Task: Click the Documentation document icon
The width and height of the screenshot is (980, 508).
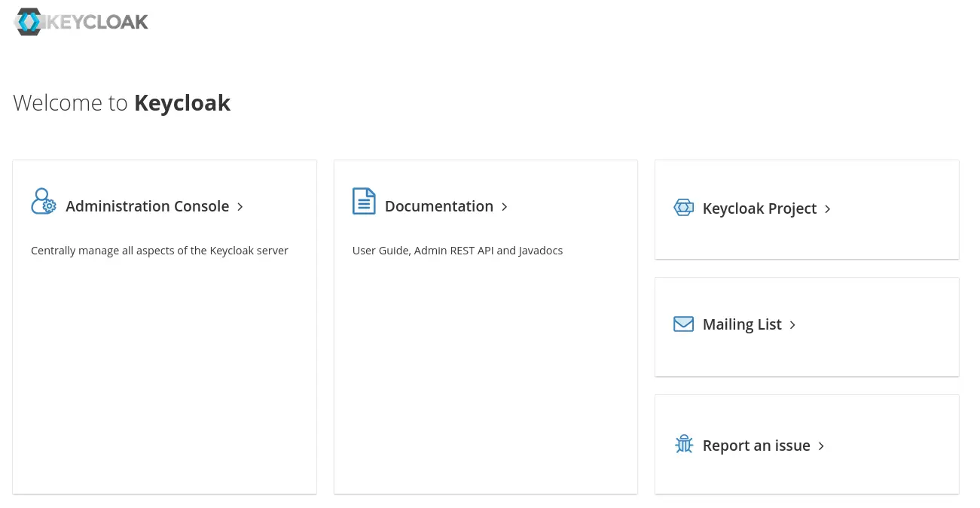Action: (364, 201)
